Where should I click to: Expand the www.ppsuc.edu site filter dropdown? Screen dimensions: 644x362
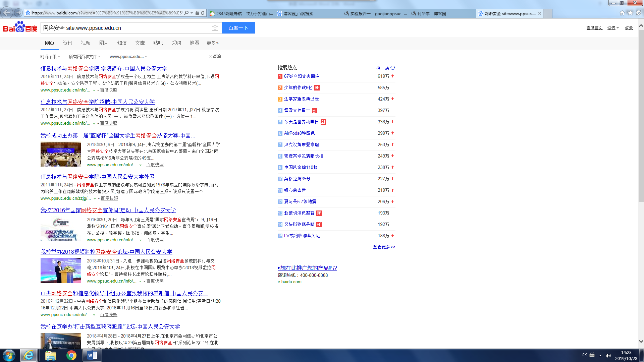pyautogui.click(x=128, y=57)
